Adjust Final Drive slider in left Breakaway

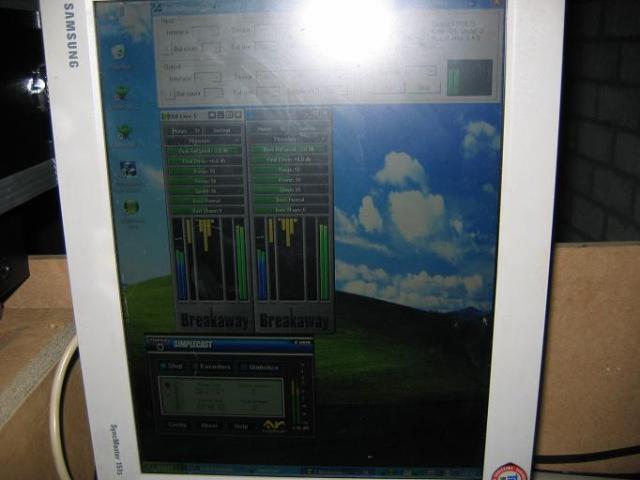pyautogui.click(x=204, y=161)
